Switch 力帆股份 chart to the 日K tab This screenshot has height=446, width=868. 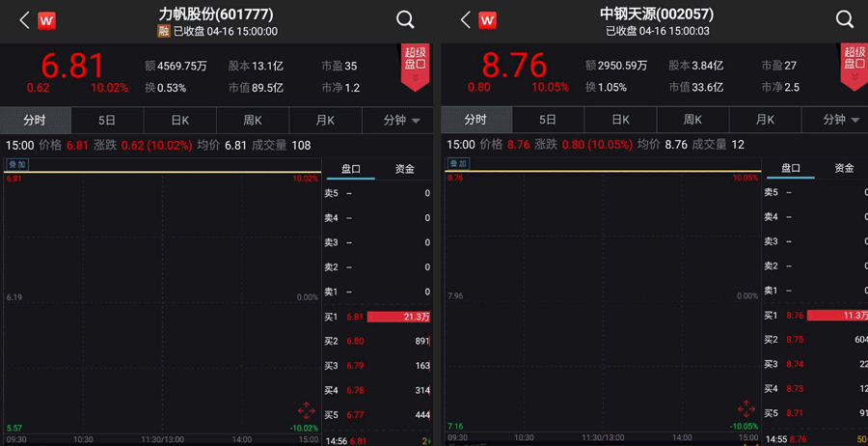179,121
